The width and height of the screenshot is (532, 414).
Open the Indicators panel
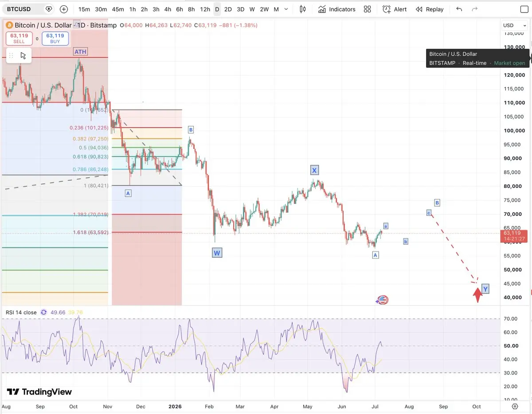tap(337, 9)
